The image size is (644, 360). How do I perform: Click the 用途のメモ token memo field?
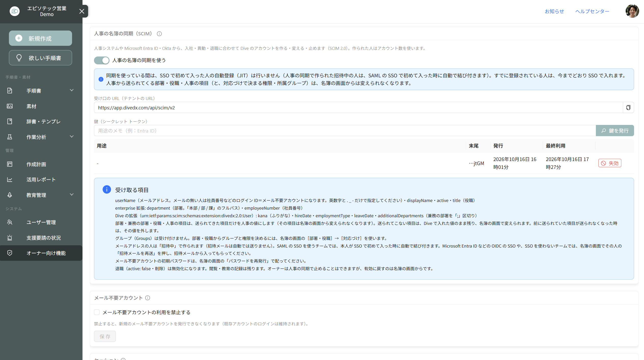click(345, 131)
